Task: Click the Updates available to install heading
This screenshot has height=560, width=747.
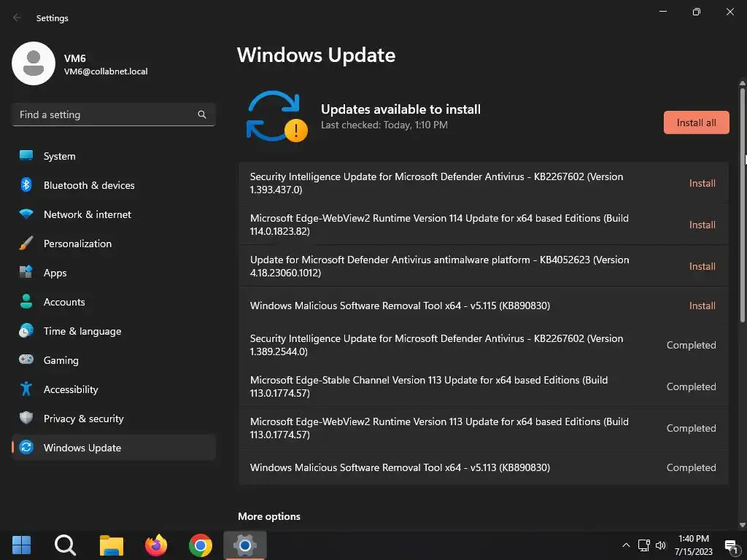Action: tap(400, 109)
